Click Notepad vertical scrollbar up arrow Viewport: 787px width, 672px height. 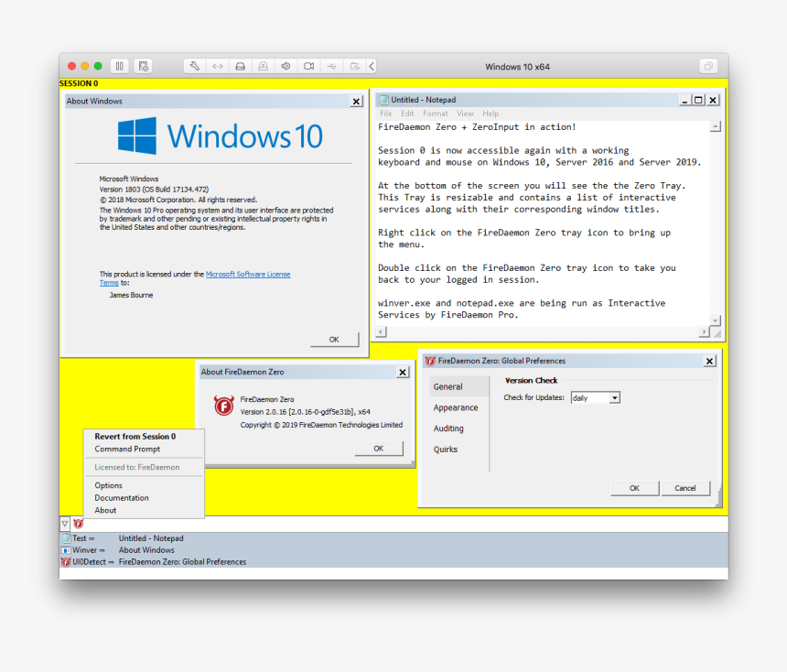click(x=716, y=126)
